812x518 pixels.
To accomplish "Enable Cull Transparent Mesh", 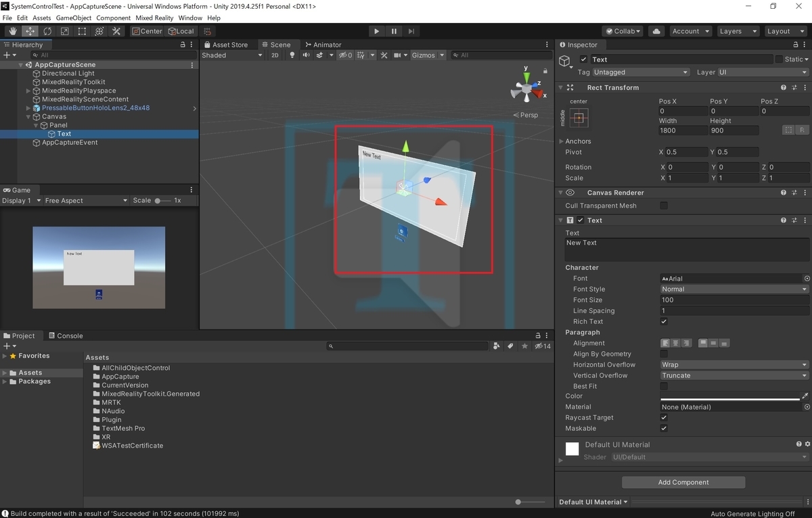I will 664,206.
